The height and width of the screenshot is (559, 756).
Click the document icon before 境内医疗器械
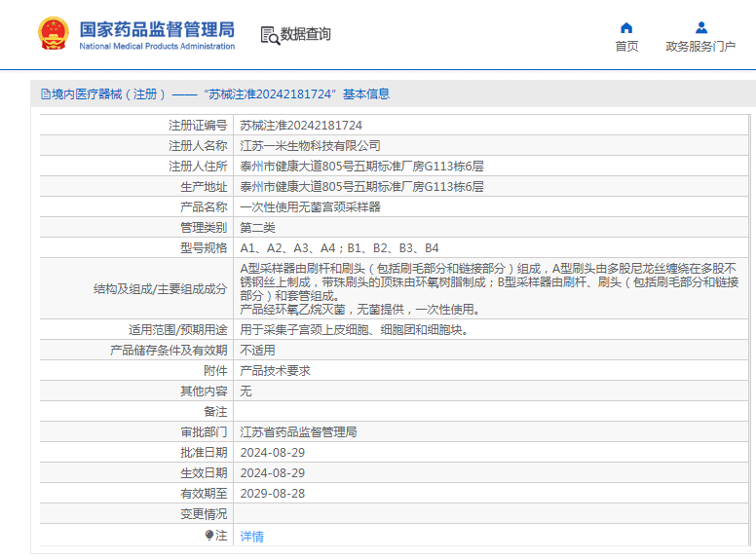click(46, 93)
